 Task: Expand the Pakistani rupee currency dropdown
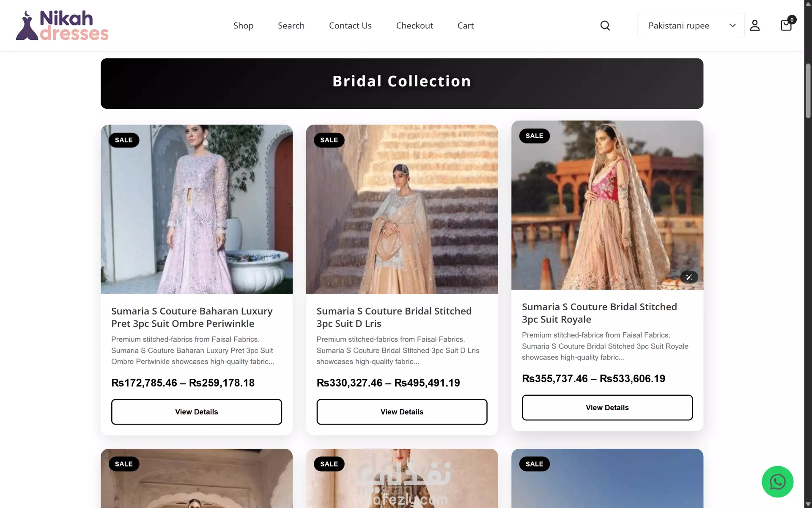point(691,25)
